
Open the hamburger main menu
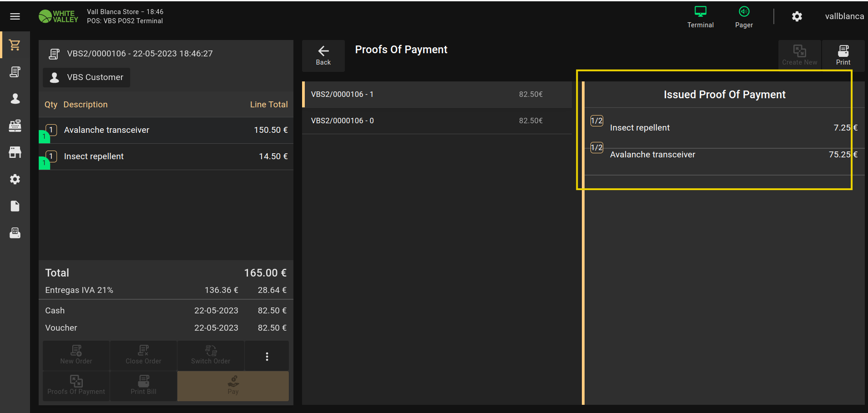[15, 16]
